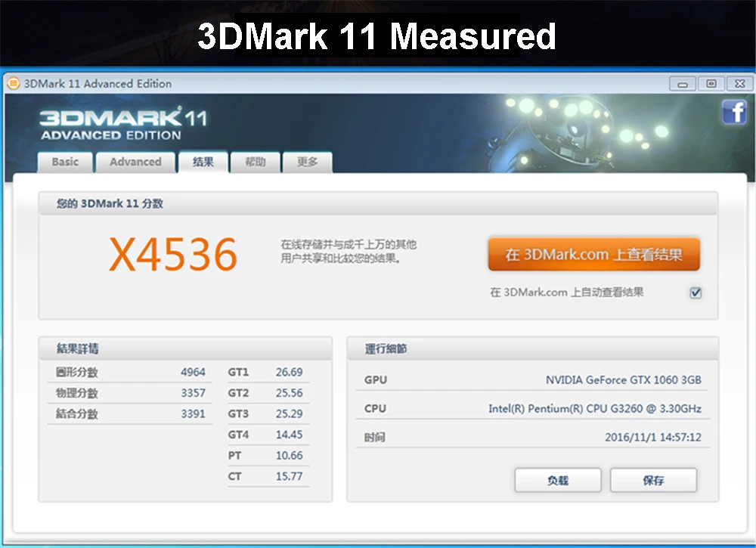Toggle auto-view results on 3DMark.com checkbox
This screenshot has height=548, width=756.
pos(696,293)
